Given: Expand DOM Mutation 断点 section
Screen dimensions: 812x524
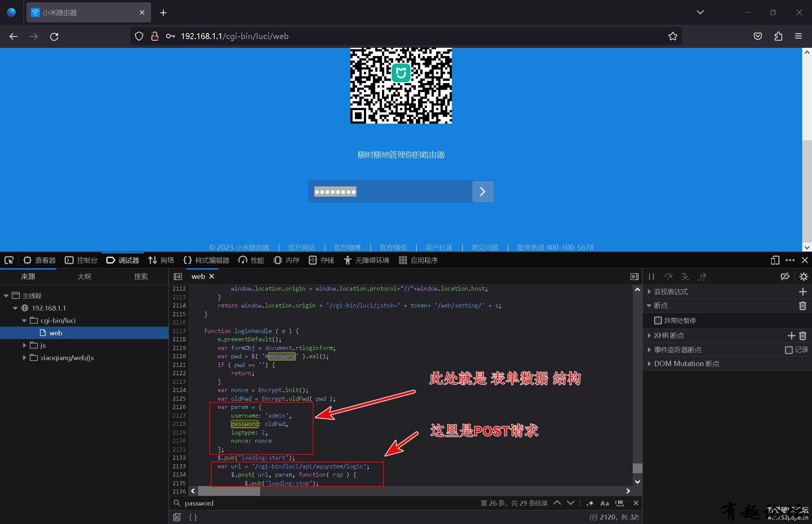Looking at the screenshot, I should [649, 364].
